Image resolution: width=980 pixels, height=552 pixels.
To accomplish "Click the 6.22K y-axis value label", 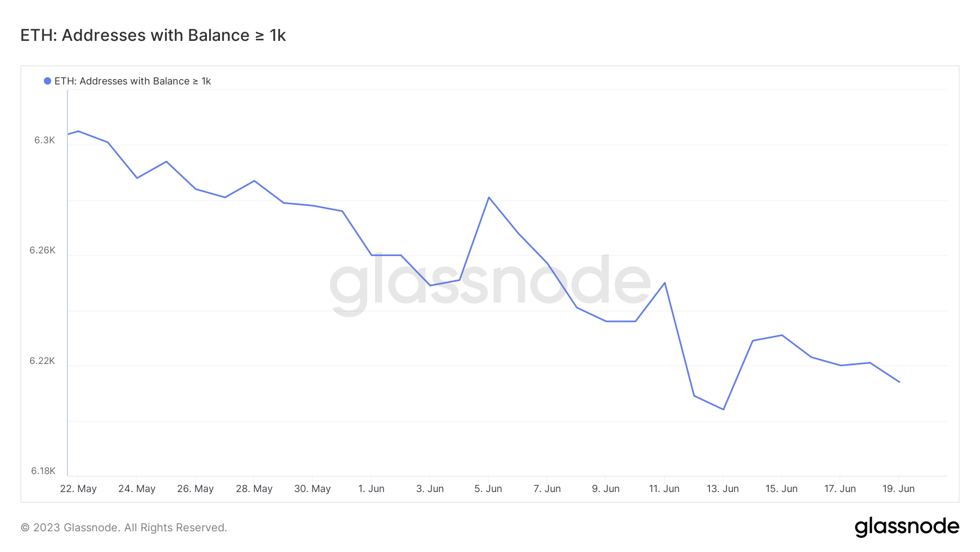I will click(42, 361).
